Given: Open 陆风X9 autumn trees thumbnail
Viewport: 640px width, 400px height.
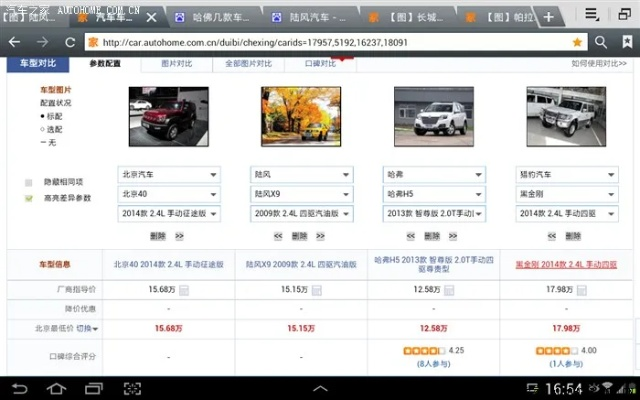Looking at the screenshot, I should 301,117.
